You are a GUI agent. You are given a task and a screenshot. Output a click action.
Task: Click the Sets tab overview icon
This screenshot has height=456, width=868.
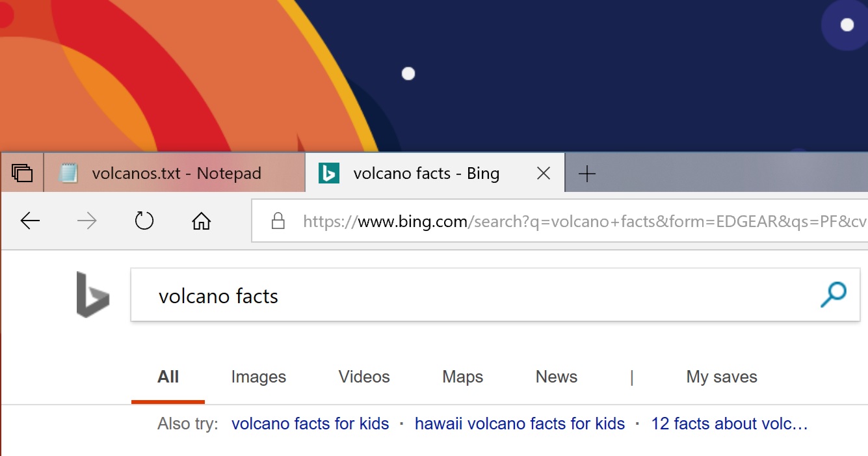[x=22, y=173]
